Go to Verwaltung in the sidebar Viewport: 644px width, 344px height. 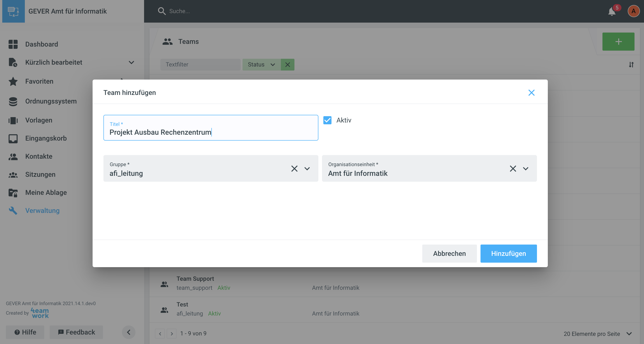tap(42, 211)
